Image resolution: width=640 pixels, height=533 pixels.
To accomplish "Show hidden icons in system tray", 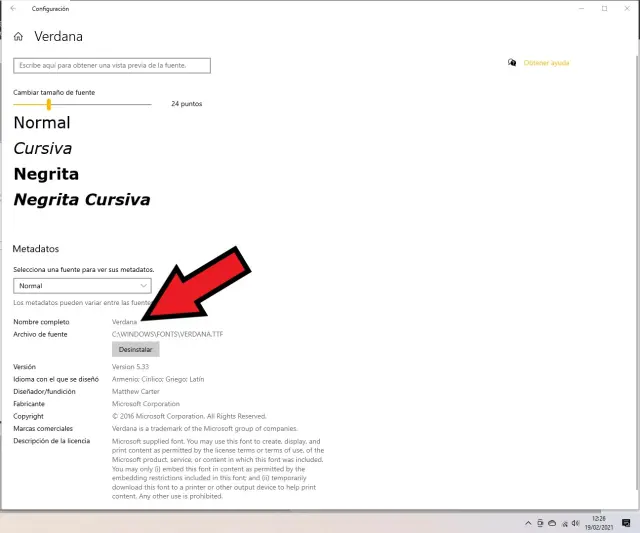I will (x=527, y=523).
